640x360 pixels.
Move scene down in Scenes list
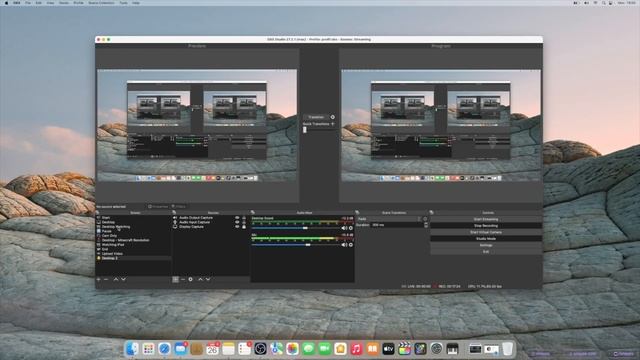pos(123,279)
